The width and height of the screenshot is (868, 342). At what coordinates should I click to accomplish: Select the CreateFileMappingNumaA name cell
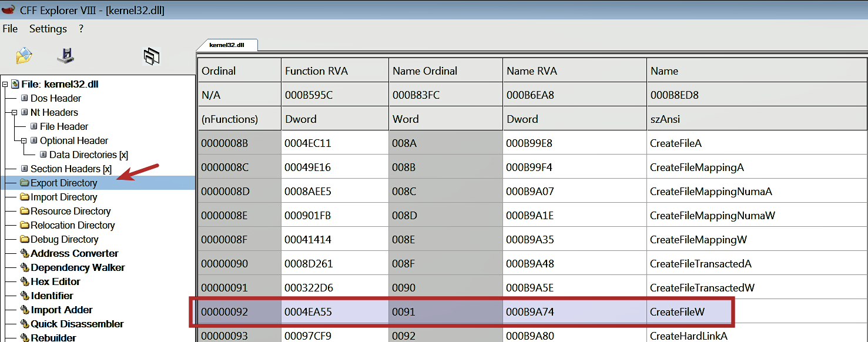click(x=757, y=191)
